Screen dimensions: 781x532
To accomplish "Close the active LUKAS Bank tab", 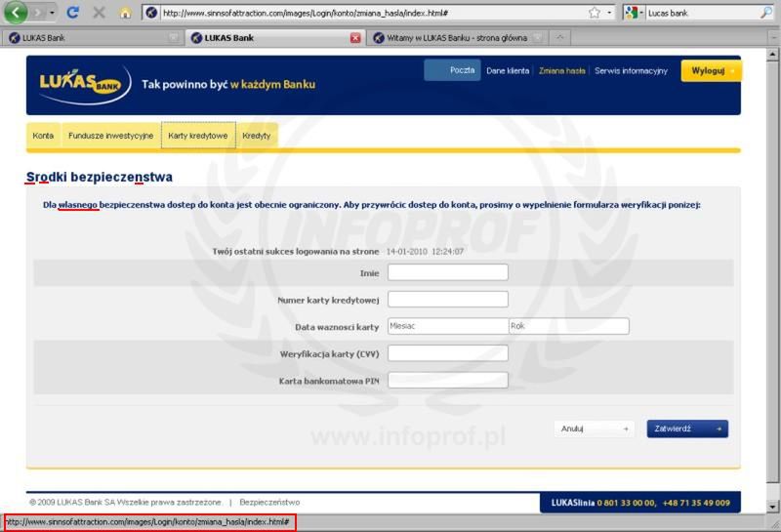I will coord(355,38).
